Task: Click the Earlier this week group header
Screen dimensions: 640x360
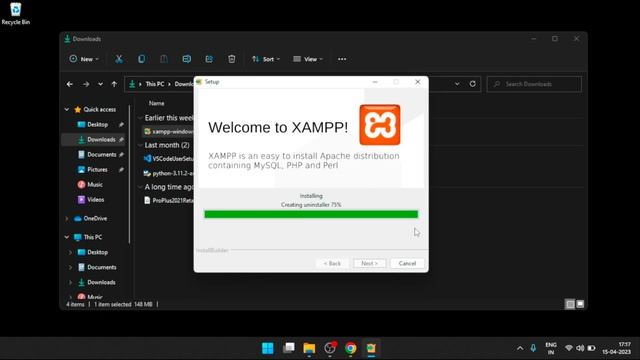Action: pyautogui.click(x=169, y=118)
